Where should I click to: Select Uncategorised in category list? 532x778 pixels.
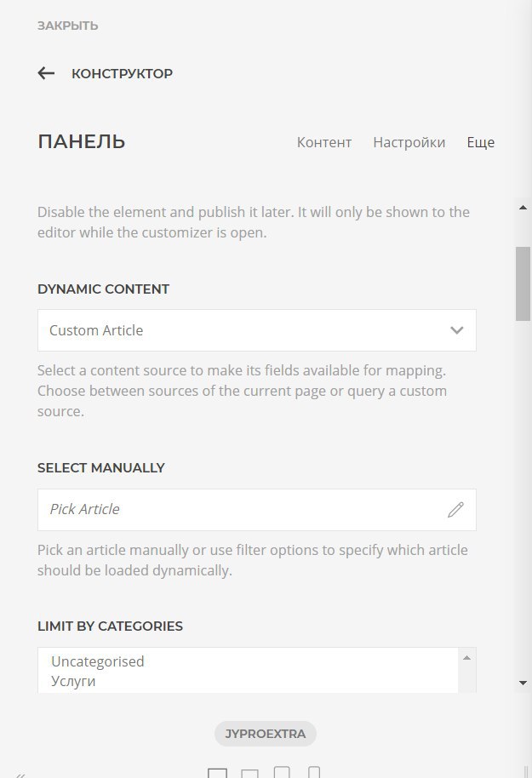coord(98,661)
